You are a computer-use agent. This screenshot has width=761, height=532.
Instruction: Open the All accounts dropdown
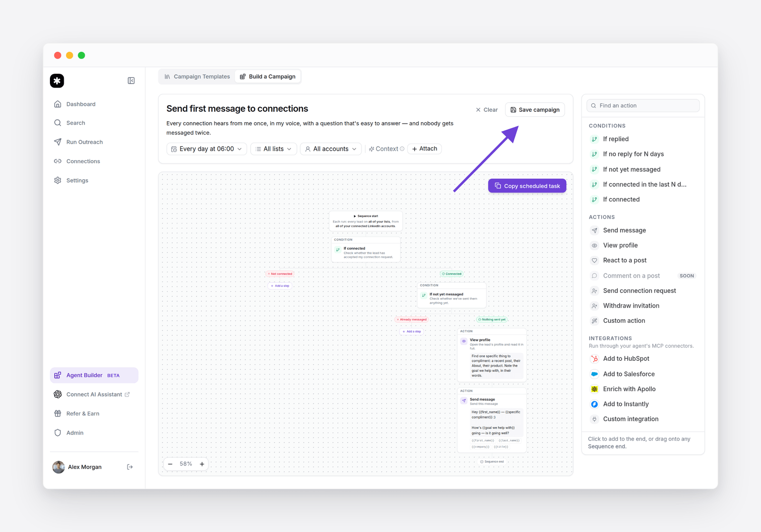pyautogui.click(x=331, y=149)
